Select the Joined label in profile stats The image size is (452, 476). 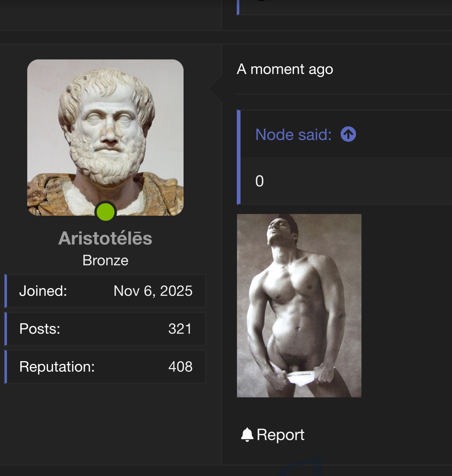coord(43,291)
